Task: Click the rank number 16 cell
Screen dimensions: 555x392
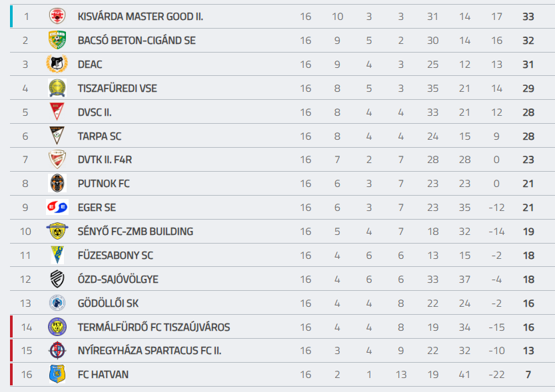Action: click(27, 375)
